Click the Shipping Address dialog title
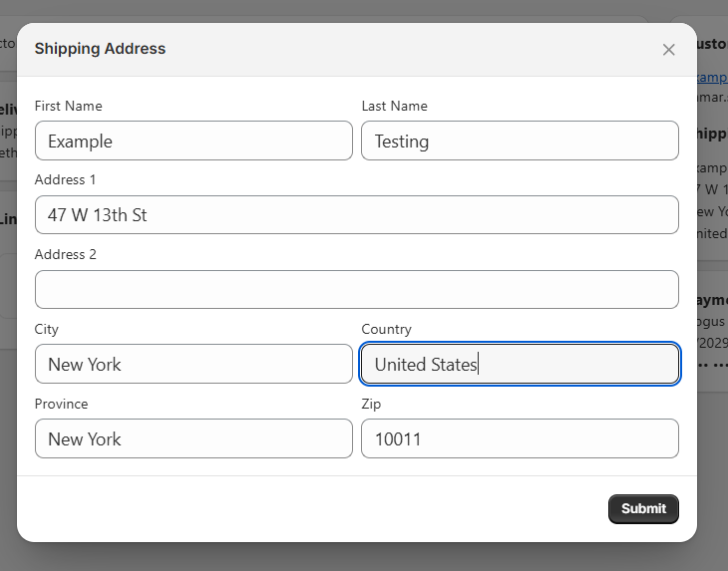 [x=100, y=48]
